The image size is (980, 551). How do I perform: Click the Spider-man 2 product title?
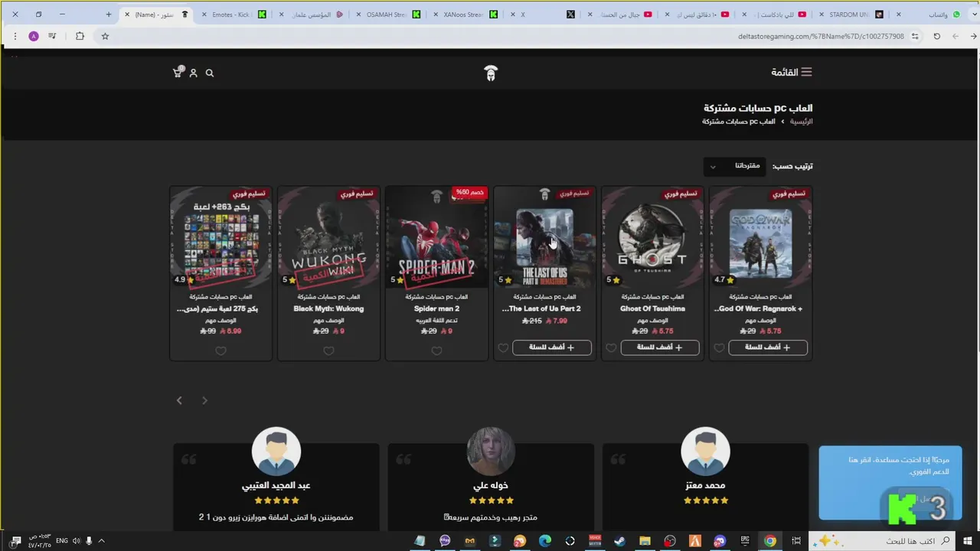(x=436, y=309)
